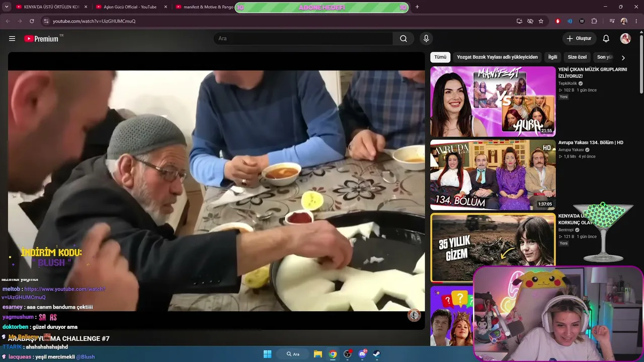644x362 pixels.
Task: Click the eye-slash tracking protection icon
Action: pyautogui.click(x=530, y=21)
